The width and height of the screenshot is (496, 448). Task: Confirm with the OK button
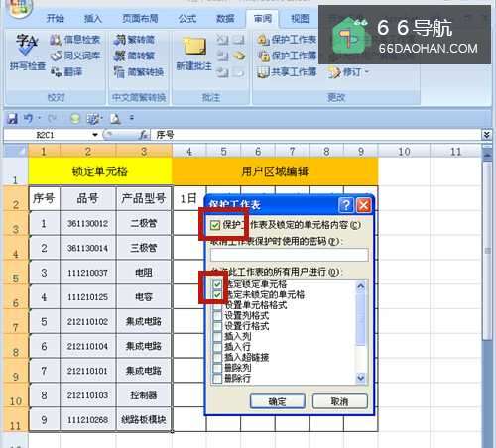click(x=277, y=401)
